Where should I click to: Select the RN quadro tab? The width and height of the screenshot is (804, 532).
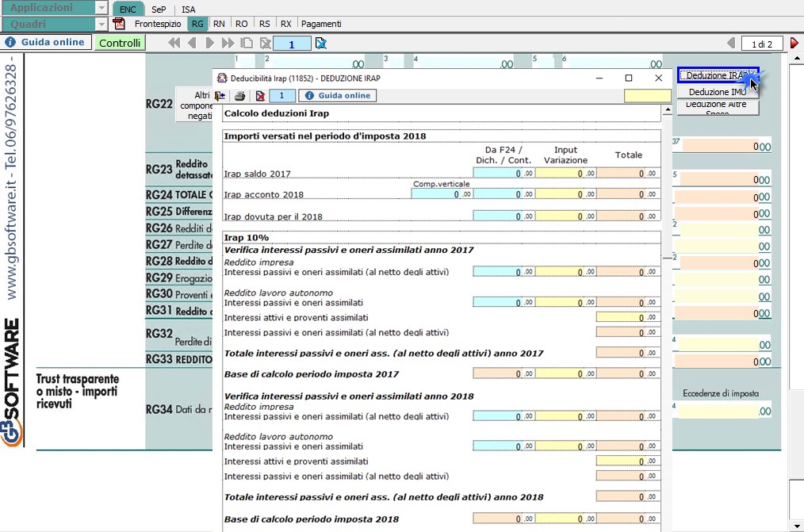point(219,24)
